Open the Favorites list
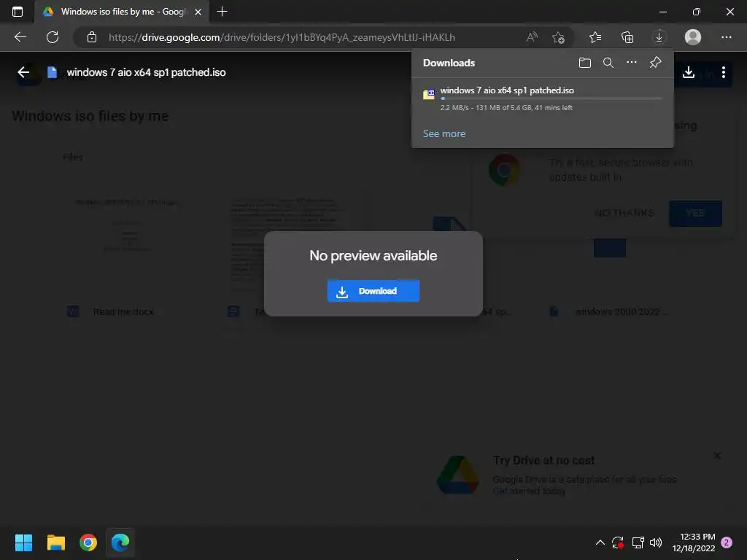This screenshot has height=560, width=747. pyautogui.click(x=595, y=37)
